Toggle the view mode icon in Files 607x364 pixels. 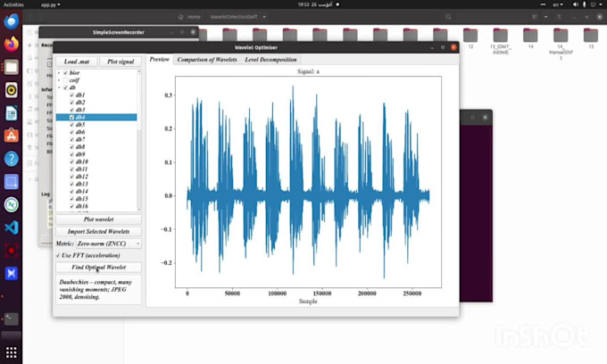click(535, 17)
